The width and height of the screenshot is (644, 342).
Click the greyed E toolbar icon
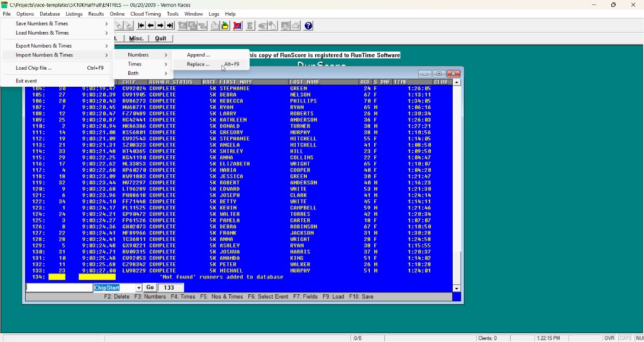click(250, 25)
